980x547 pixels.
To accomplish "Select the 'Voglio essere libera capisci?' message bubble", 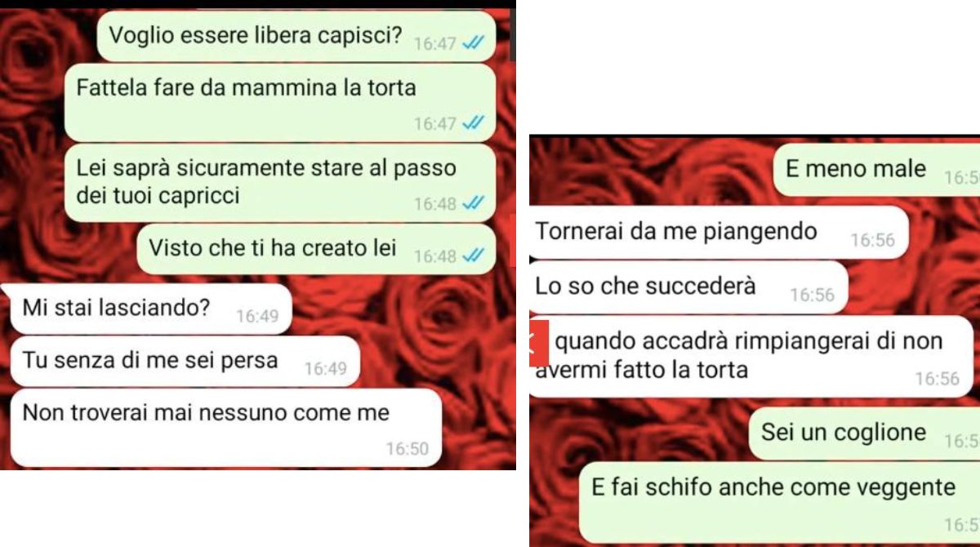I will pos(296,37).
